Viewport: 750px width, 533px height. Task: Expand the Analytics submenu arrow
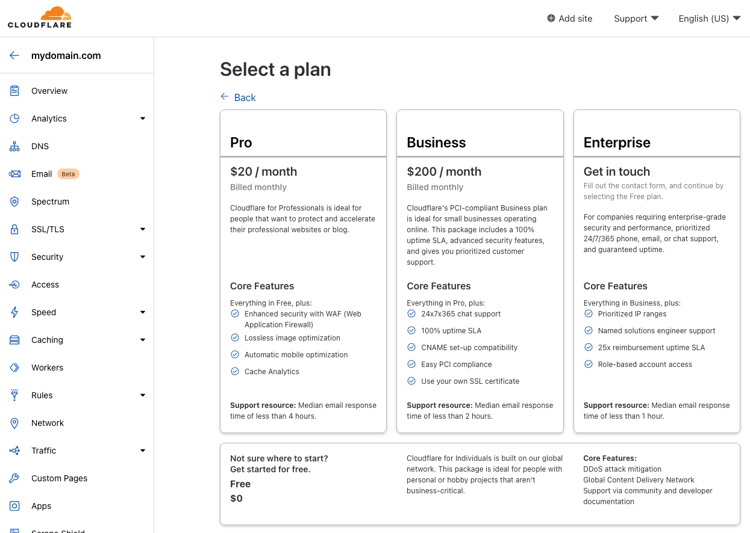[142, 119]
